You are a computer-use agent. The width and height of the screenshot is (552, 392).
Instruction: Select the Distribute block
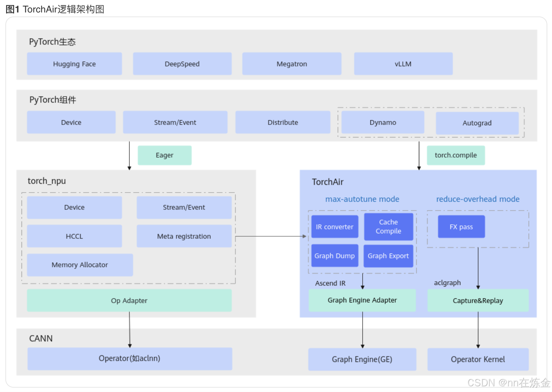pos(283,122)
